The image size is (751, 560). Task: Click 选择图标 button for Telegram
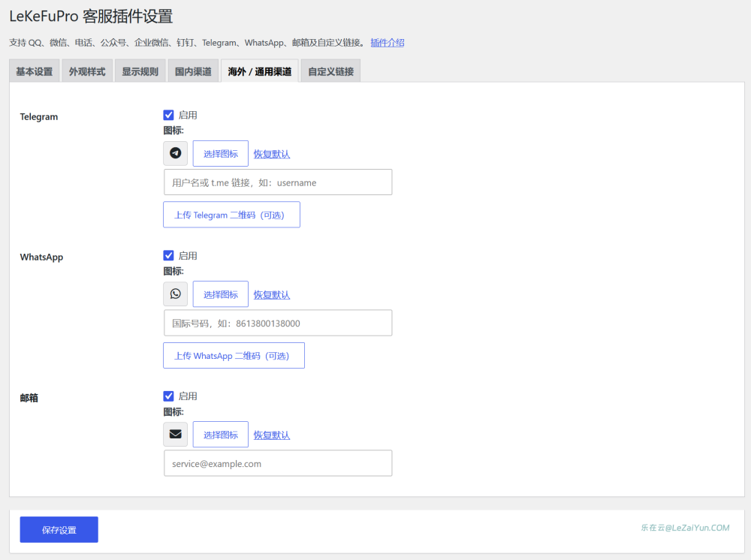(x=221, y=154)
